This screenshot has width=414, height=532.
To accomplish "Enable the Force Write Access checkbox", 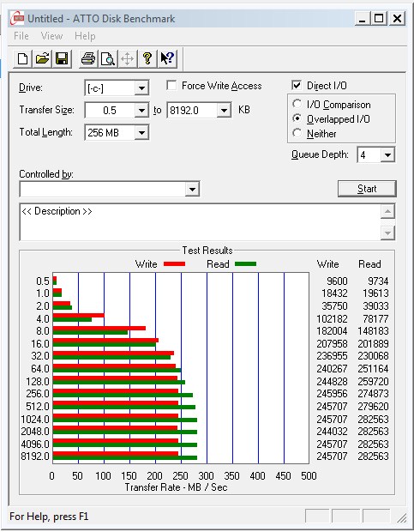I will [171, 85].
